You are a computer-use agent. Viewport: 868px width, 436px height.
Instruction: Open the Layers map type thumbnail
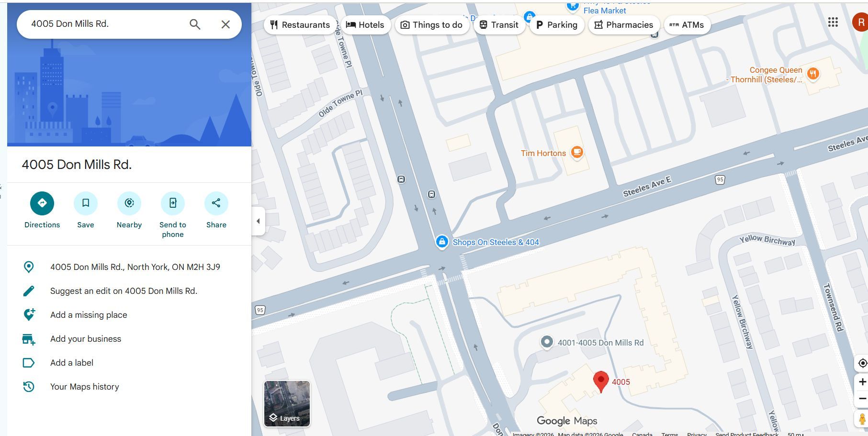[x=287, y=403]
